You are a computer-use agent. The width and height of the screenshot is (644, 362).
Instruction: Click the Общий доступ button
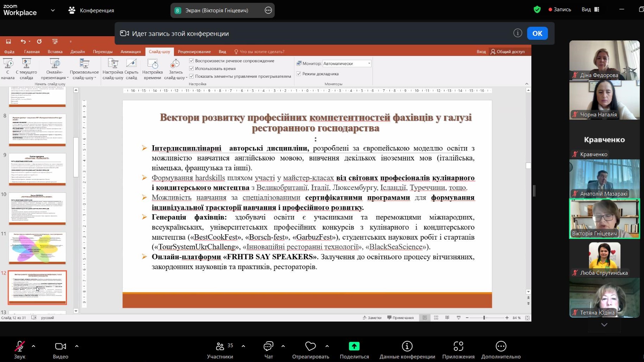[x=507, y=52]
